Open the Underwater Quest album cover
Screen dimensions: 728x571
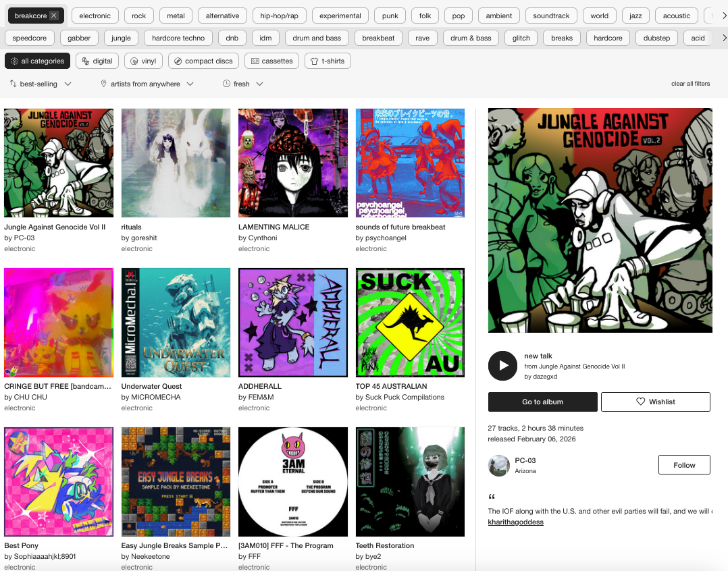click(x=176, y=323)
